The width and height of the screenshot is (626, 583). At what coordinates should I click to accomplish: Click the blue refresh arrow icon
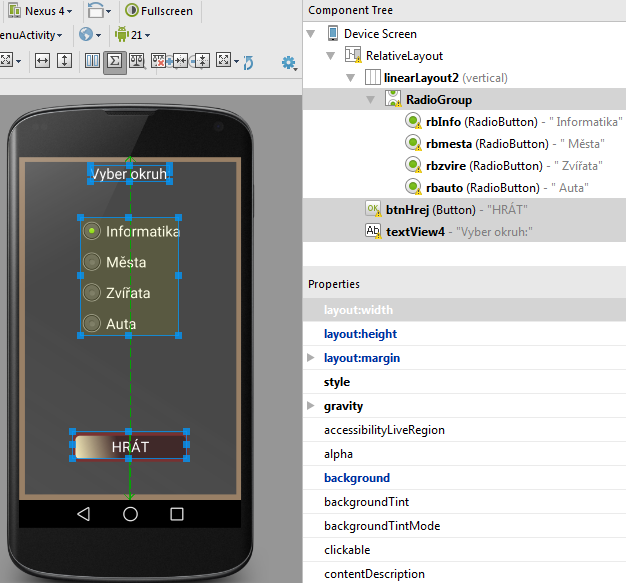tap(248, 62)
